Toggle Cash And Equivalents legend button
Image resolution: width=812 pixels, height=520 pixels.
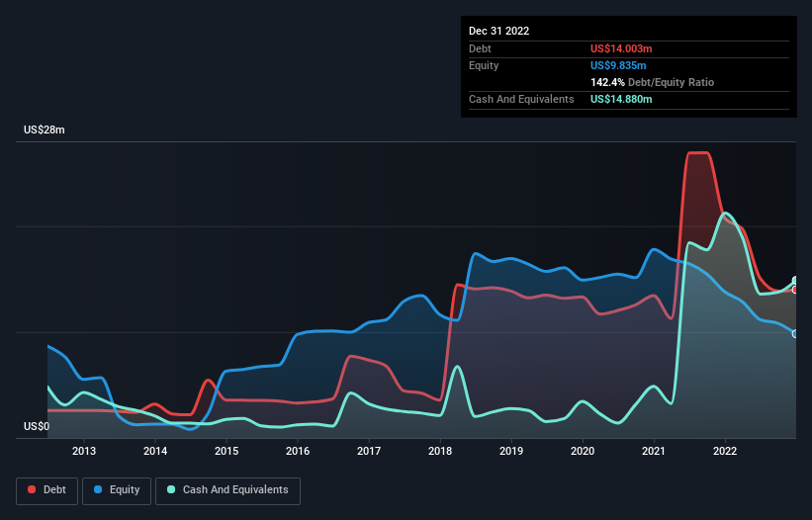click(x=227, y=490)
